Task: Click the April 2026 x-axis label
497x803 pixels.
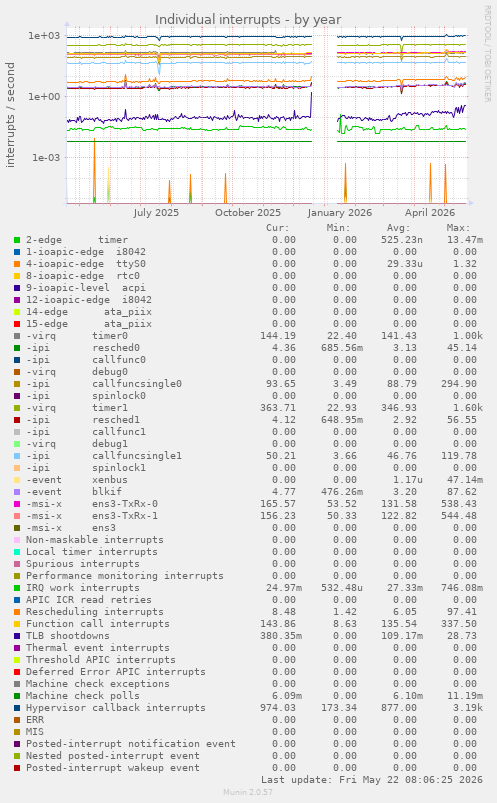Action: tap(430, 213)
